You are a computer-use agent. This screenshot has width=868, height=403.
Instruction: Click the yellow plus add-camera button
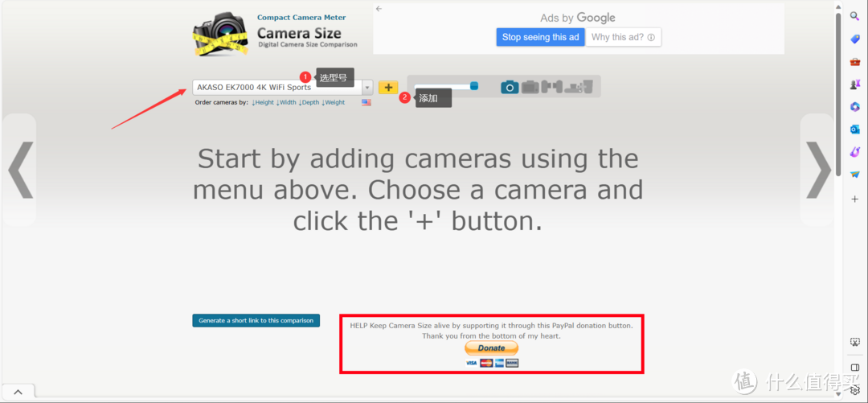coord(388,87)
